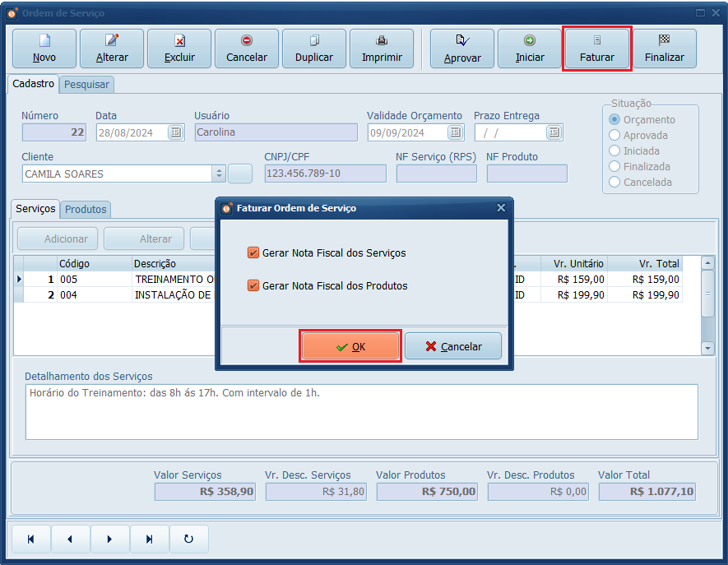
Task: Click Cancelar in the Faturar dialog
Action: point(453,346)
